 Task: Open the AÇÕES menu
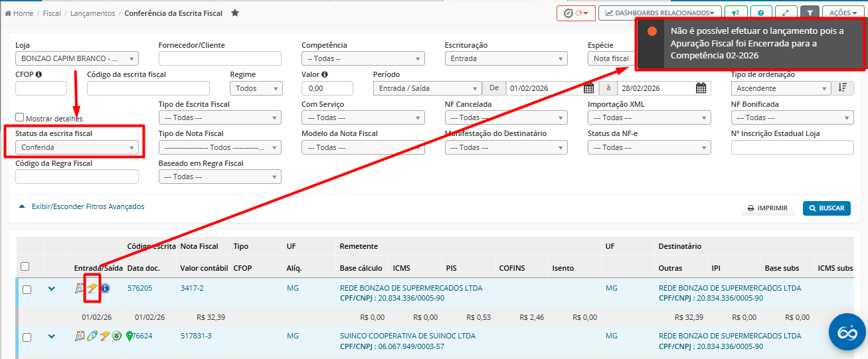[x=842, y=13]
